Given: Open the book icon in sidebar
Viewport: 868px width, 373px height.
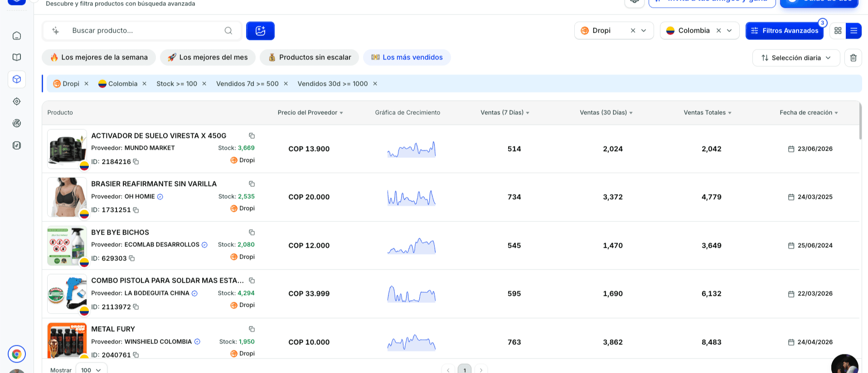Looking at the screenshot, I should [17, 57].
